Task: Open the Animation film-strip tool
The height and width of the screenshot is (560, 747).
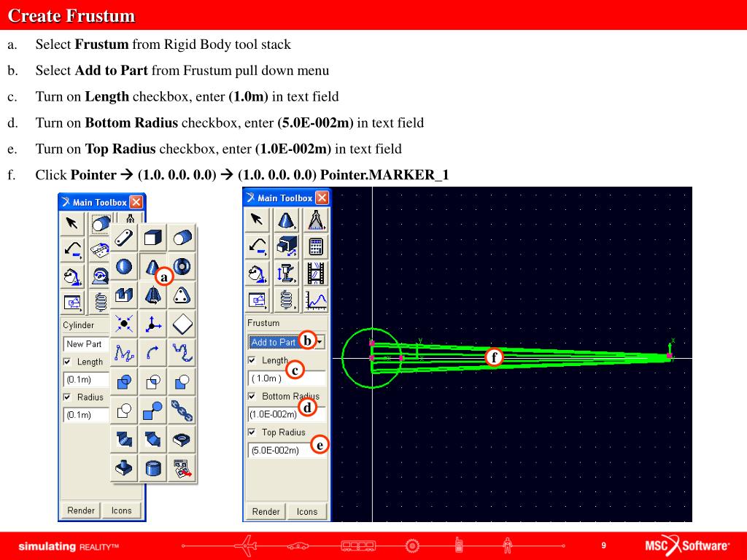Action: coord(315,273)
